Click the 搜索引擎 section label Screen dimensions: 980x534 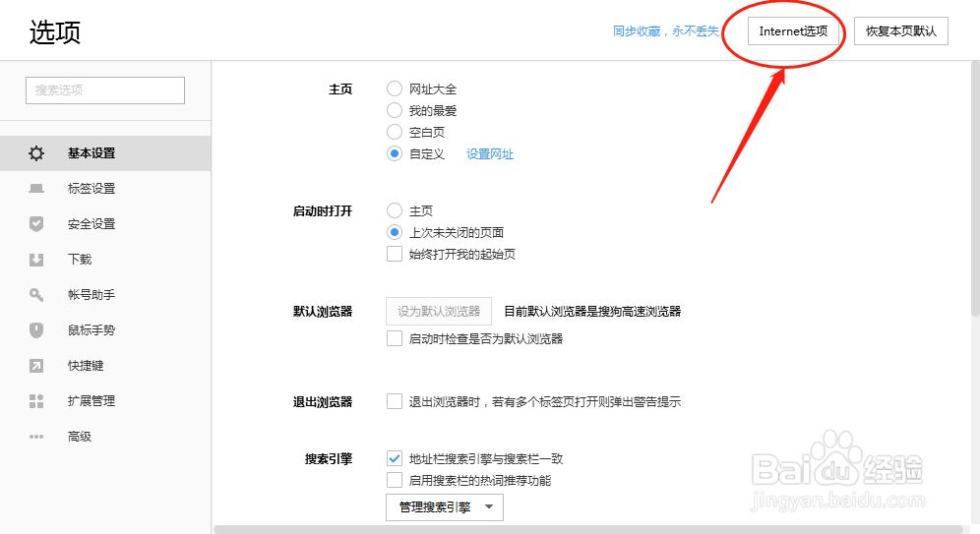pyautogui.click(x=329, y=459)
